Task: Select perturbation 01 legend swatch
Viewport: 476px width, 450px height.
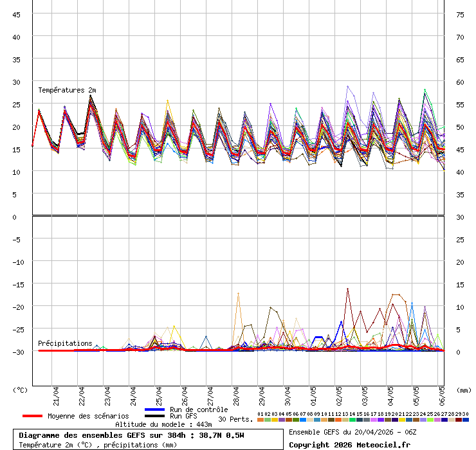Action: tap(260, 420)
